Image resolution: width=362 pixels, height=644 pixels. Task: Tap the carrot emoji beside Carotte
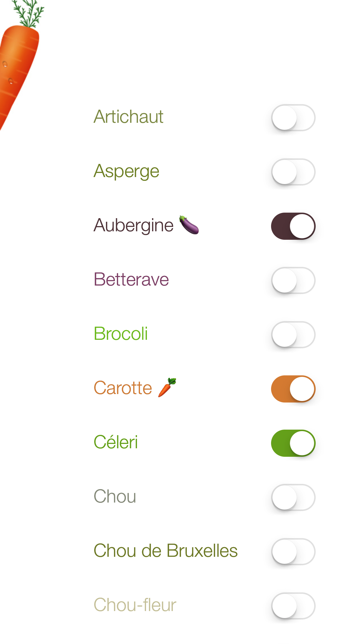tap(167, 387)
